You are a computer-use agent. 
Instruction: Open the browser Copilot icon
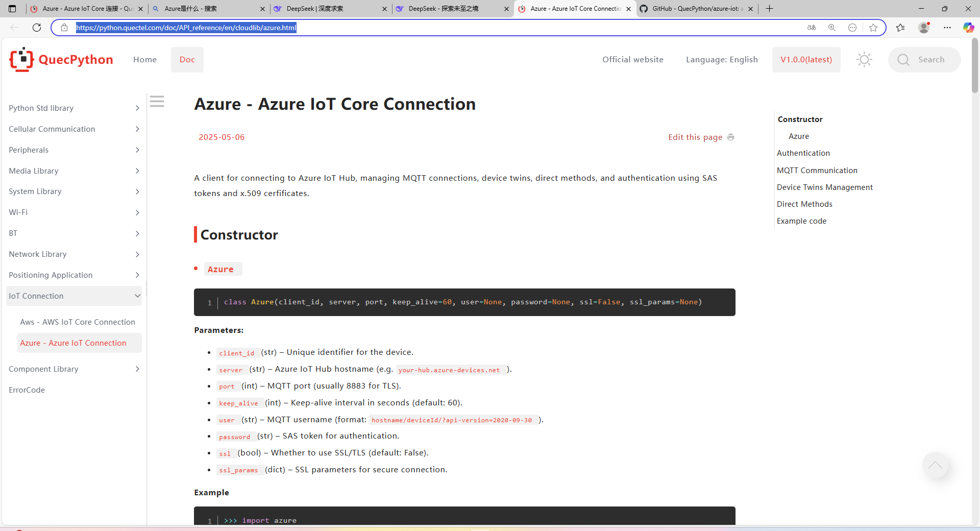click(968, 28)
